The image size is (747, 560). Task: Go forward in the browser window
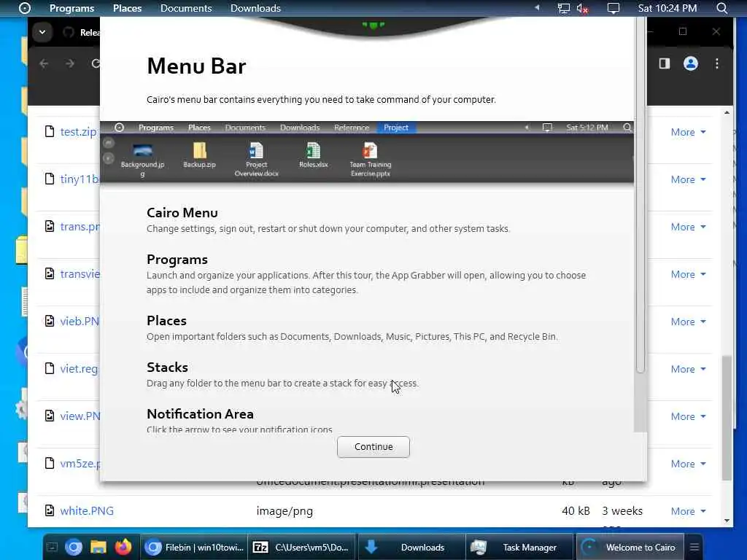point(70,63)
